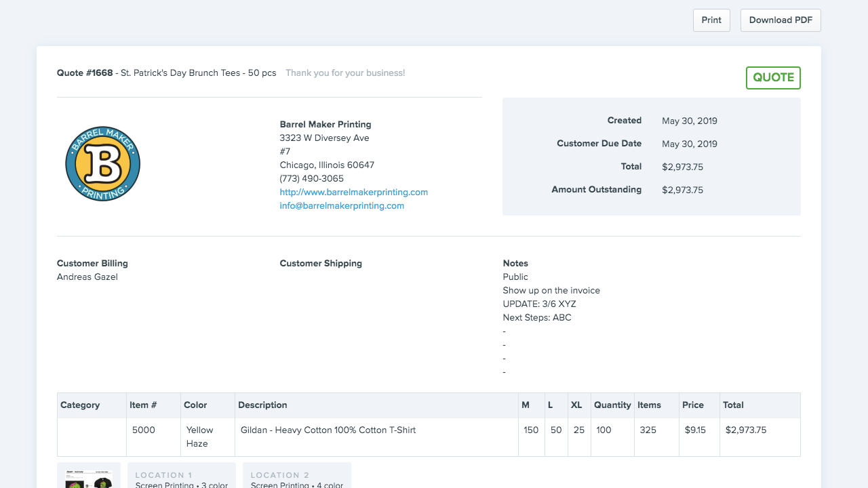Click the info@barrelmakerprinting.com email link
This screenshot has width=868, height=488.
(342, 205)
